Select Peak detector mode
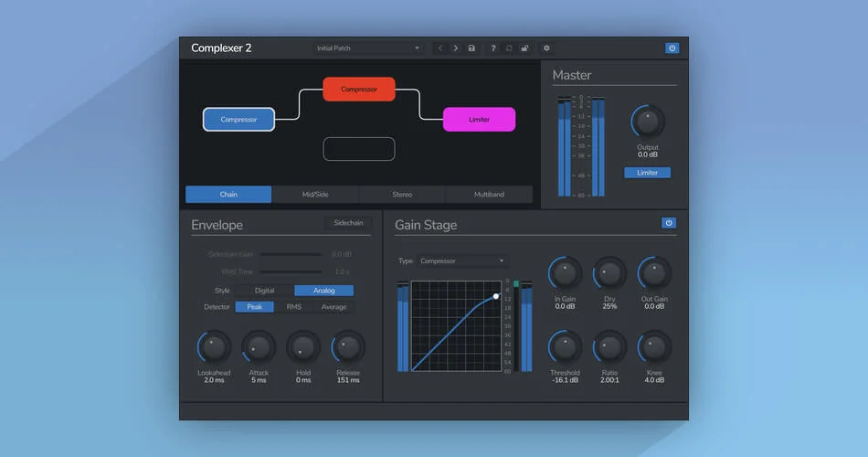 point(255,307)
